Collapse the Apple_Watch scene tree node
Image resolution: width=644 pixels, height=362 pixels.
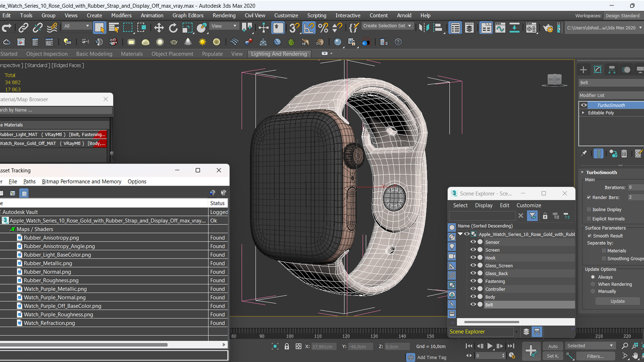[461, 234]
